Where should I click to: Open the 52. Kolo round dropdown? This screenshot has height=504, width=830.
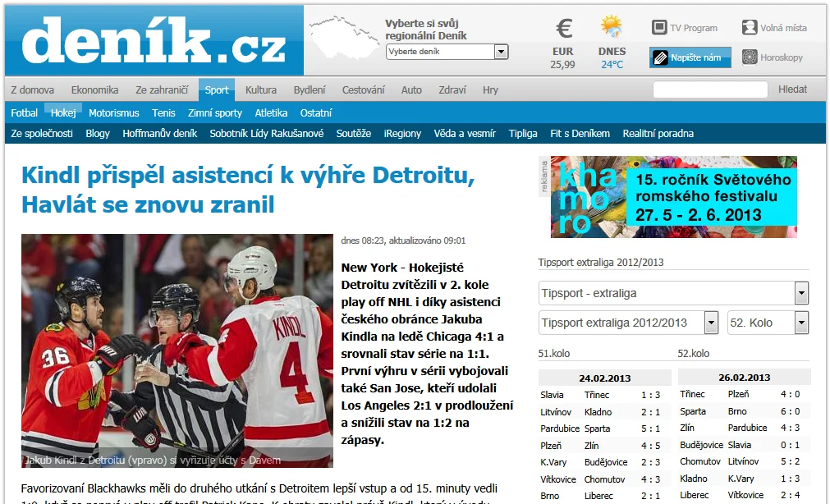point(768,323)
